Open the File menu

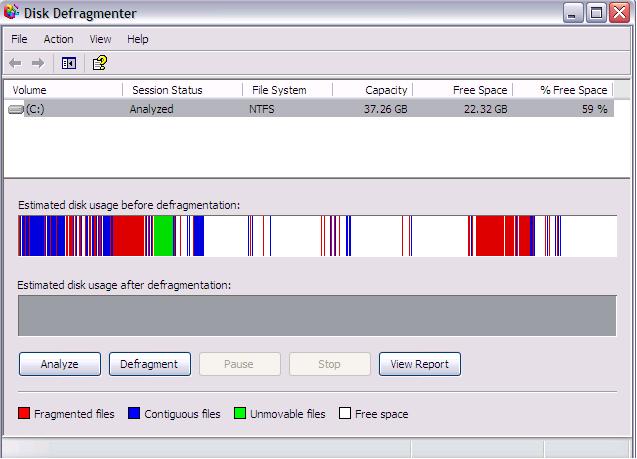pyautogui.click(x=19, y=39)
